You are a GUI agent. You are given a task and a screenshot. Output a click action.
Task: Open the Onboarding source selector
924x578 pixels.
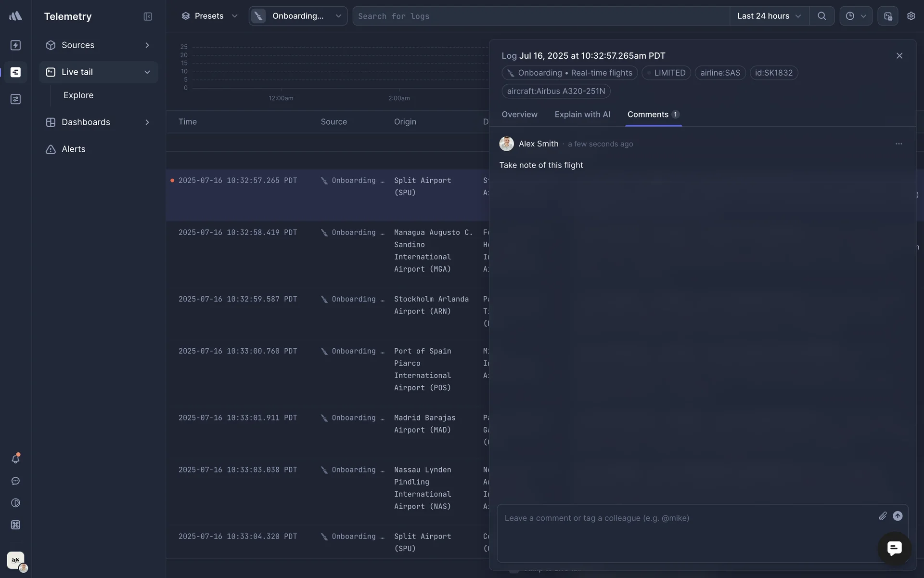[298, 16]
